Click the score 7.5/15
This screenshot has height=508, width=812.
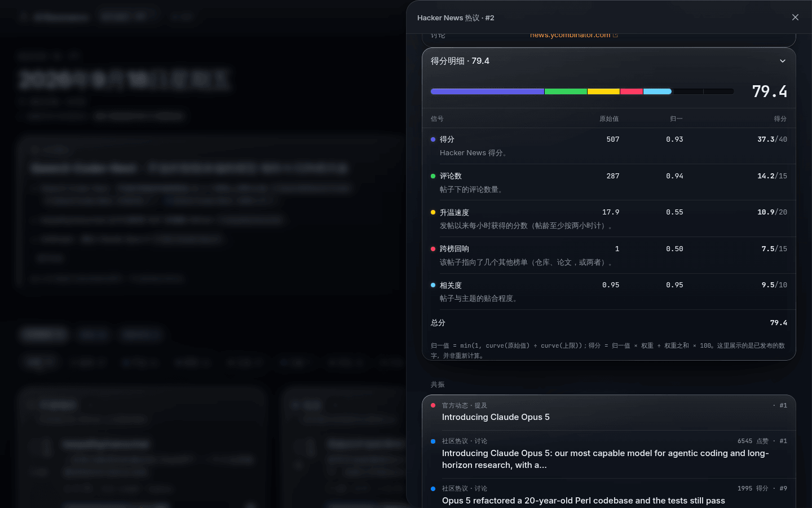point(774,249)
